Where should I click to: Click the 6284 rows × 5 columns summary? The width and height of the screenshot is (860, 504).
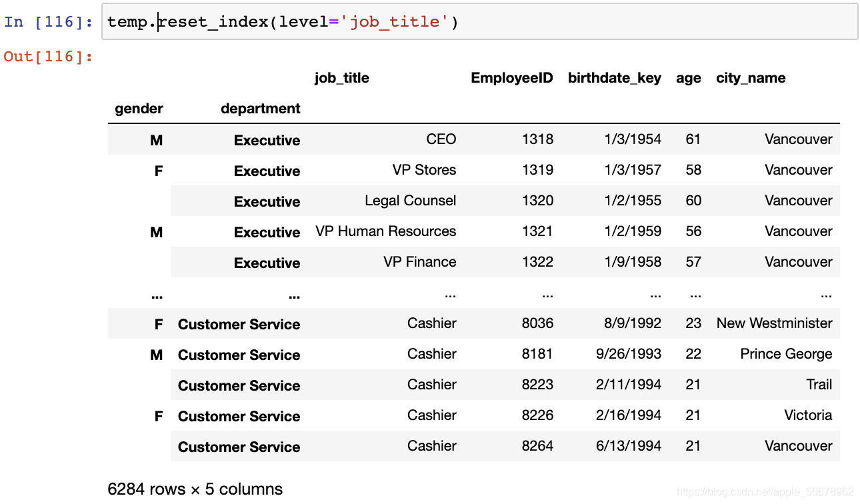(x=195, y=489)
